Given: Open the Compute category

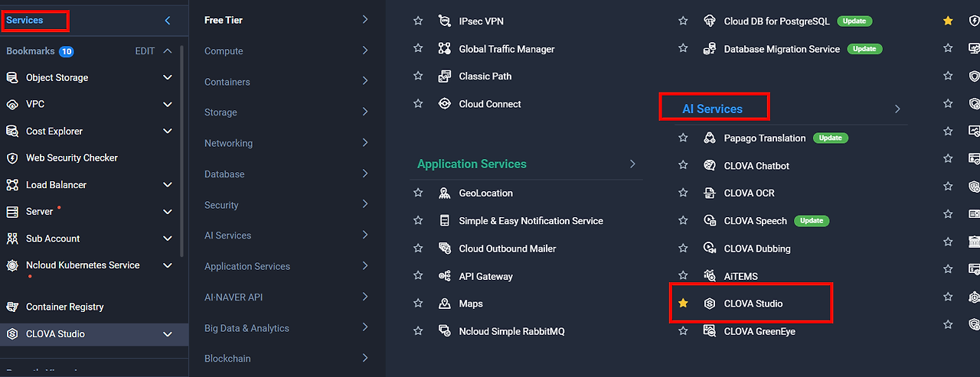Looking at the screenshot, I should tap(286, 50).
